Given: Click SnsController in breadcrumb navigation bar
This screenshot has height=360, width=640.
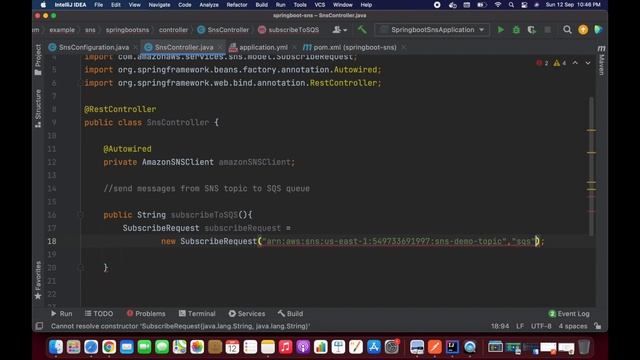Looking at the screenshot, I should click(x=223, y=30).
